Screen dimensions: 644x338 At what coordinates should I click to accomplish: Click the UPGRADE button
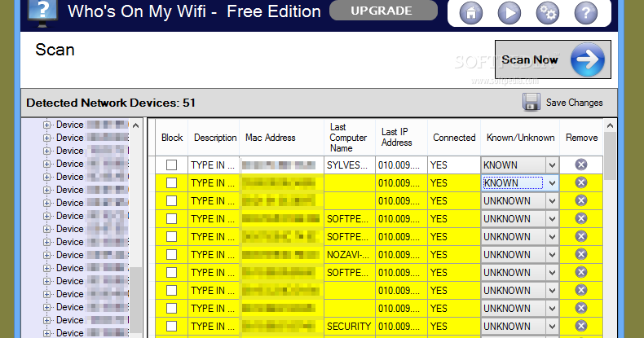click(x=383, y=11)
